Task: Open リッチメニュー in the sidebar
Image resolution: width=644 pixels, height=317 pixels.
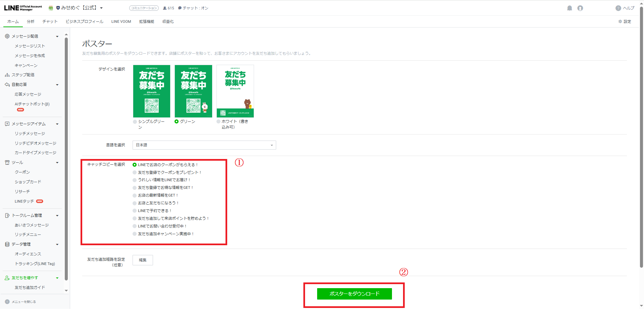Action: [x=28, y=234]
